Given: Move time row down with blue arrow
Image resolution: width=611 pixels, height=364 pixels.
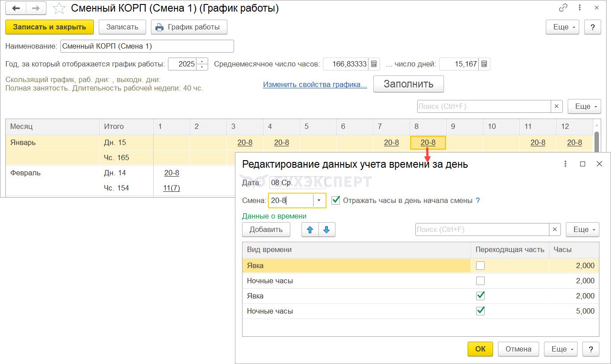Looking at the screenshot, I should [326, 230].
